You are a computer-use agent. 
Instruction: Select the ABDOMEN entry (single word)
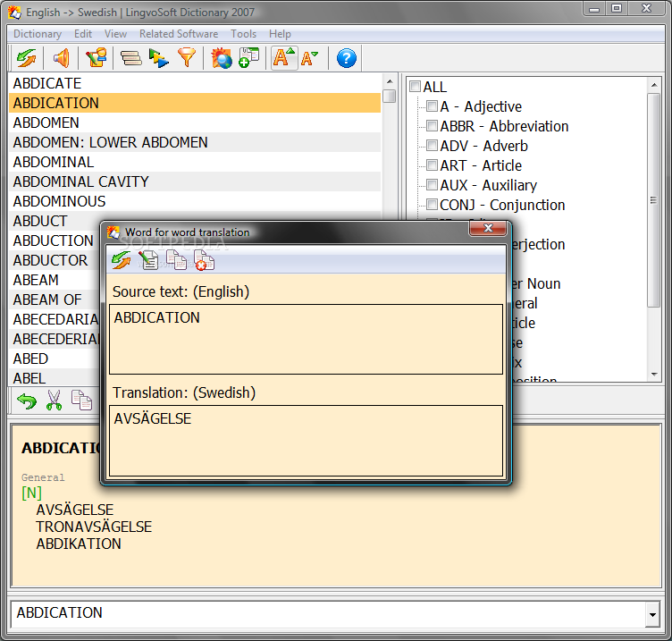point(195,122)
